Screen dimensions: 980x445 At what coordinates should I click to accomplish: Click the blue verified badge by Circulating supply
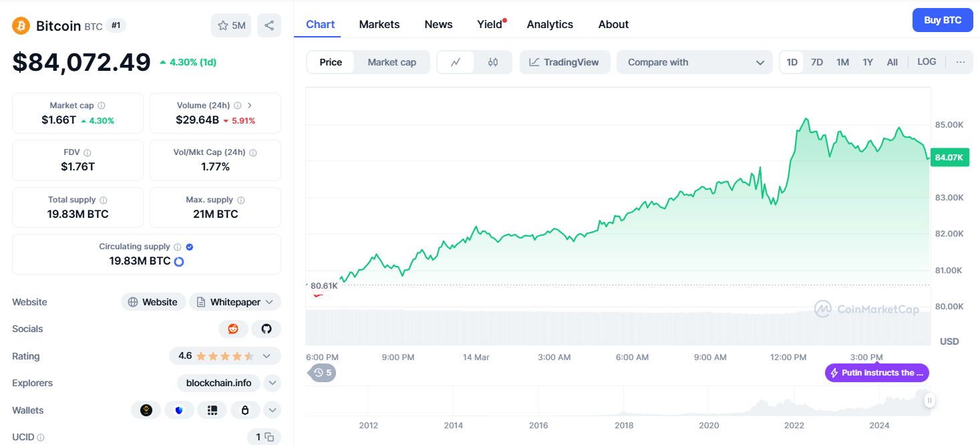click(190, 247)
